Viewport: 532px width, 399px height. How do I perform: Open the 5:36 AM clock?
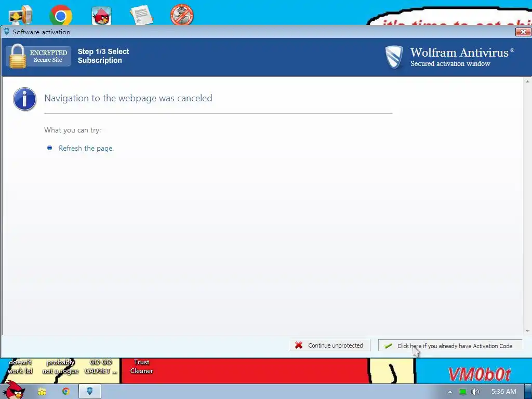pyautogui.click(x=504, y=392)
